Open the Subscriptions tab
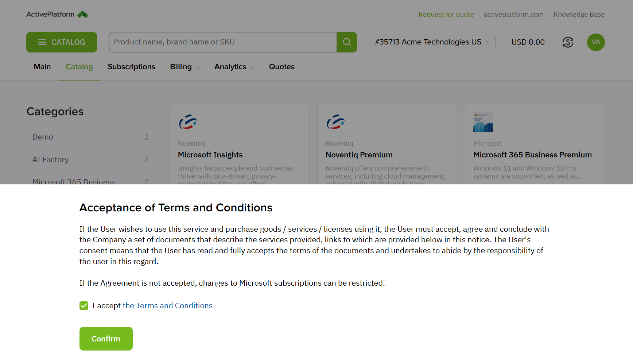Image resolution: width=633 pixels, height=364 pixels. click(x=131, y=67)
